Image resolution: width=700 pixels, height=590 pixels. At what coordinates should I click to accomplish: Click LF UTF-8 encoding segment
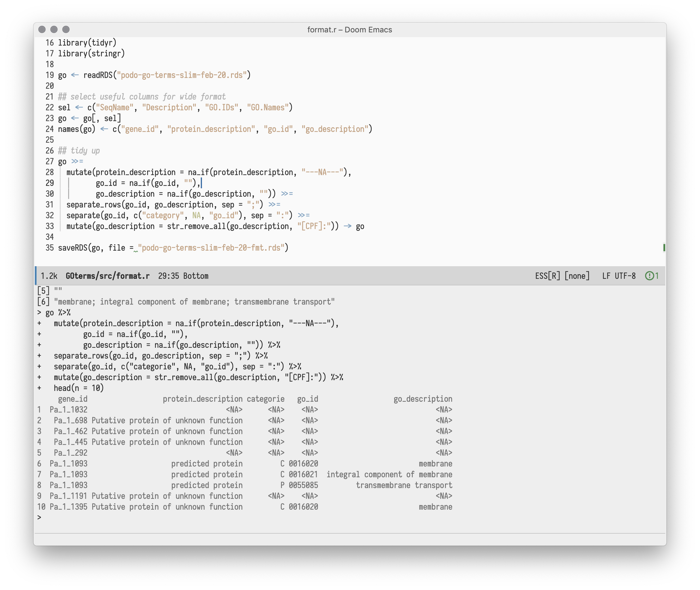point(619,276)
